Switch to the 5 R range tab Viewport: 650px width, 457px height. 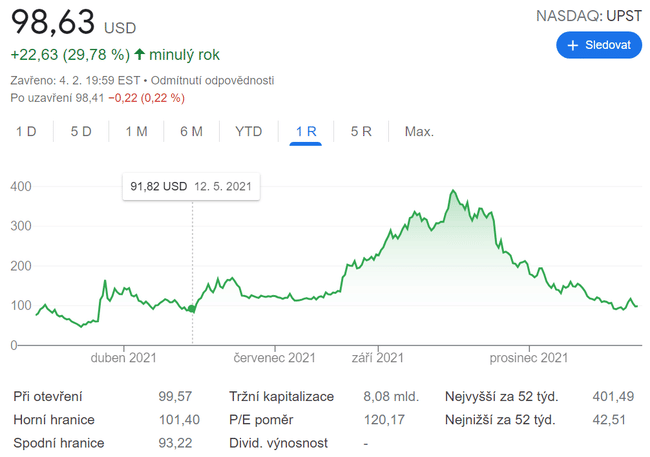pos(361,131)
